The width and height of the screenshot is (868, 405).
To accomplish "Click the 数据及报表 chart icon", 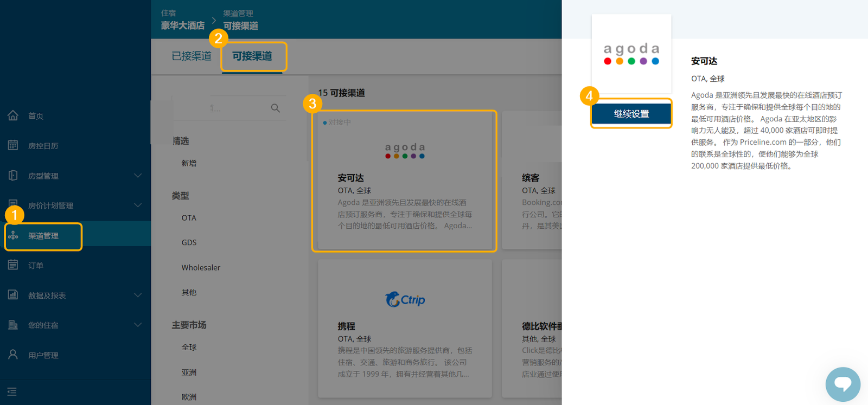I will (x=13, y=295).
